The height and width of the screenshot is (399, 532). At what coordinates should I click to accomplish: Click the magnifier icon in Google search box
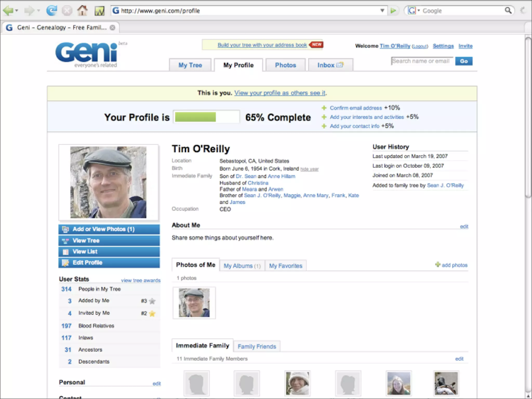tap(508, 11)
